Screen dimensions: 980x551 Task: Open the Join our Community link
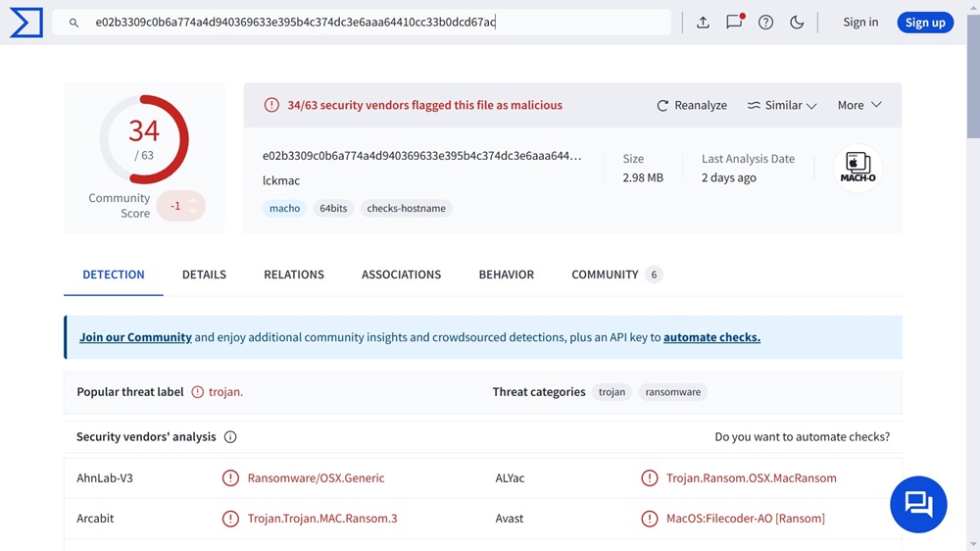[135, 337]
